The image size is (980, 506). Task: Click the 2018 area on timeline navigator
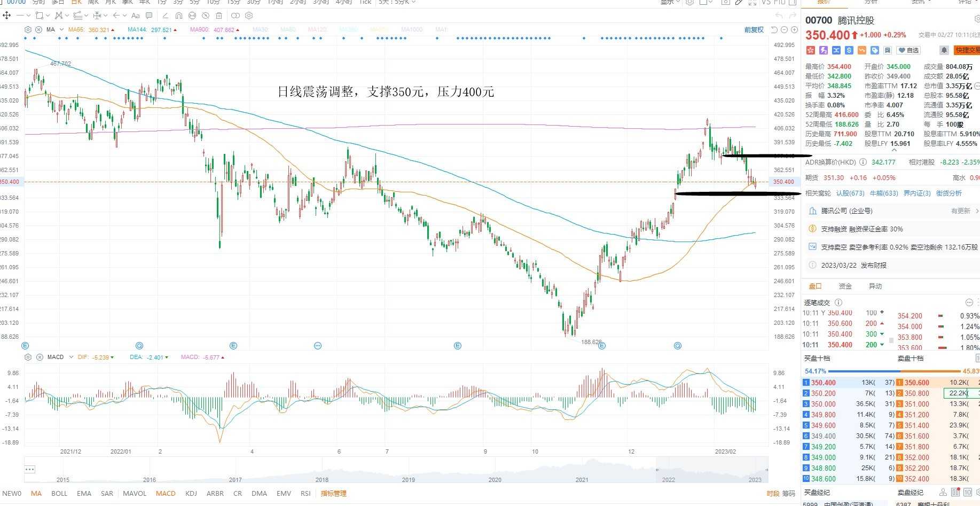[322, 479]
